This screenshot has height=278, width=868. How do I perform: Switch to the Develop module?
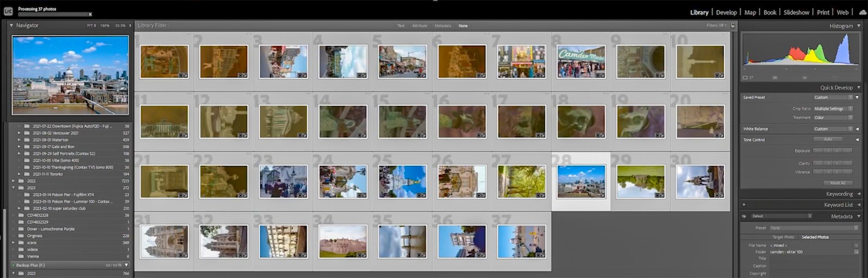coord(726,12)
